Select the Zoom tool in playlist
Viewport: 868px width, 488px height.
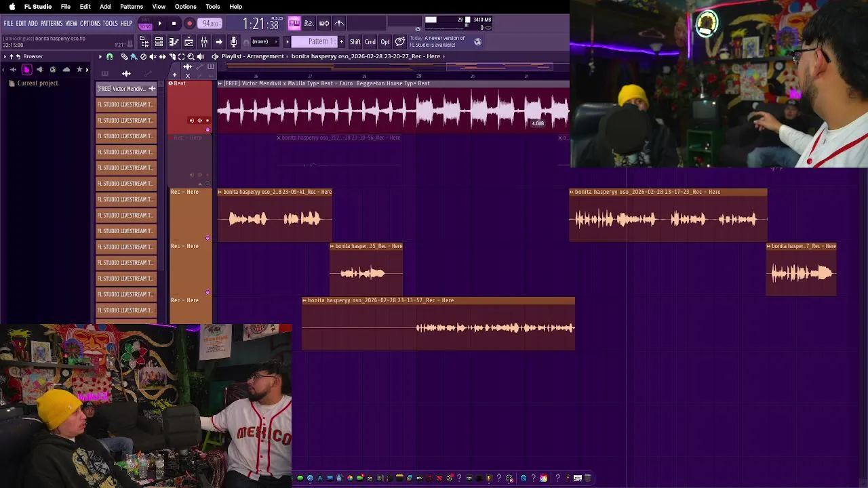click(x=191, y=57)
